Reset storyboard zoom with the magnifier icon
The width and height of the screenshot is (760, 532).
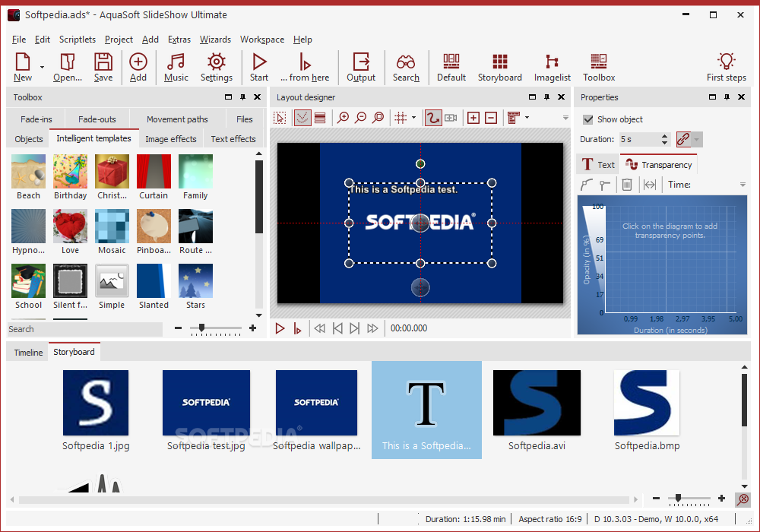pyautogui.click(x=743, y=499)
